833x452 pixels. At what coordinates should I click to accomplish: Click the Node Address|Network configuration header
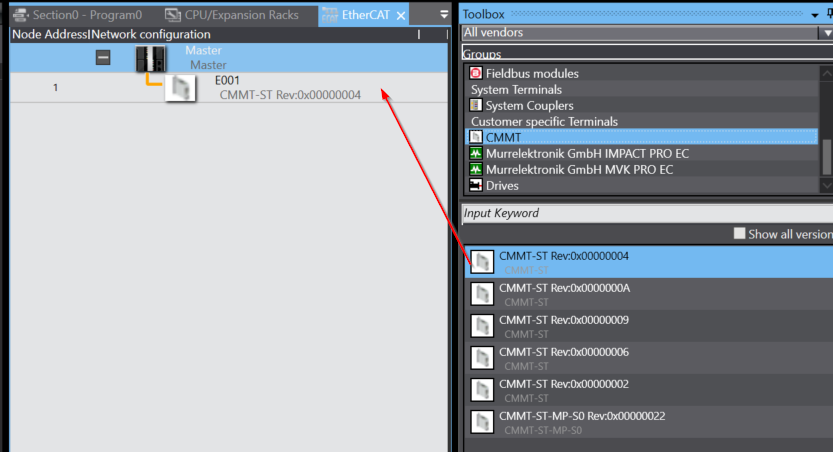[x=111, y=35]
